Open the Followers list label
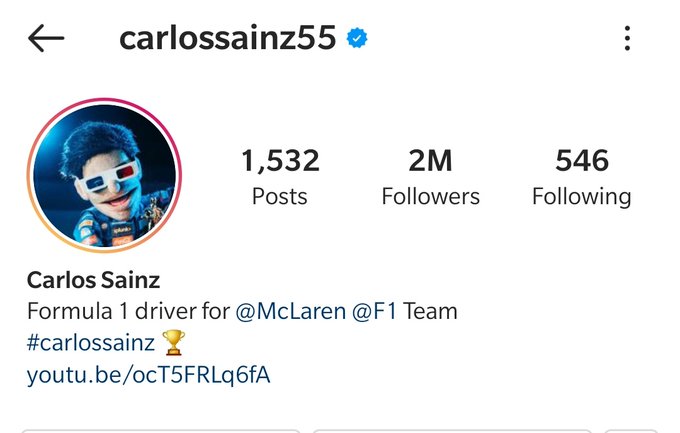680x433 pixels. [x=431, y=197]
